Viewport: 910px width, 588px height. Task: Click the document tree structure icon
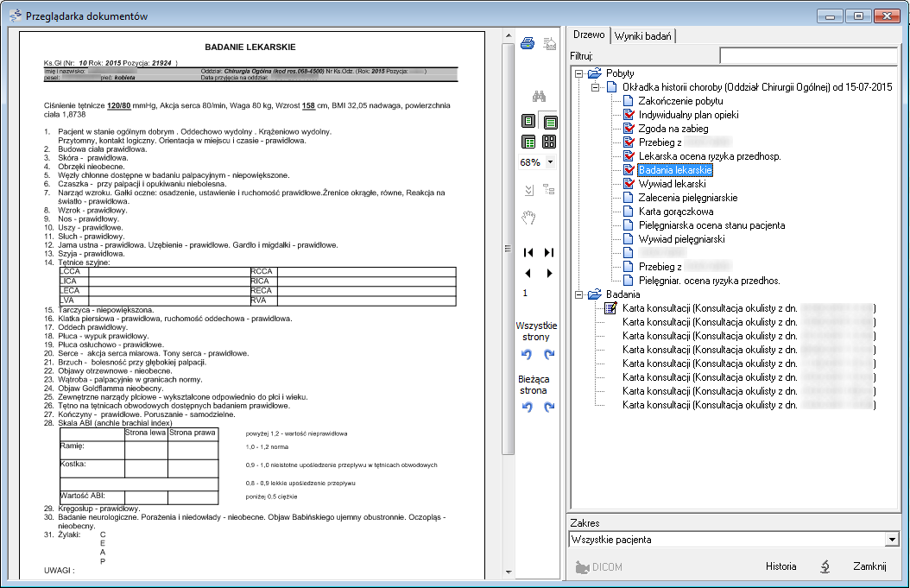click(x=549, y=189)
